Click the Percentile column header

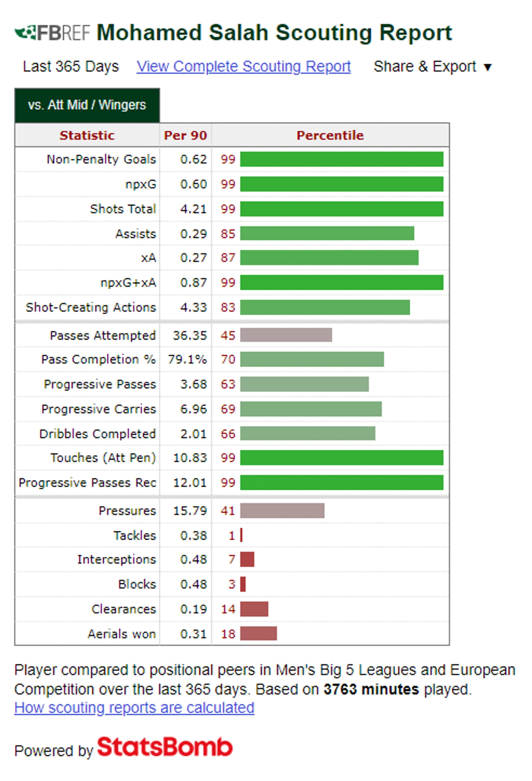(330, 135)
